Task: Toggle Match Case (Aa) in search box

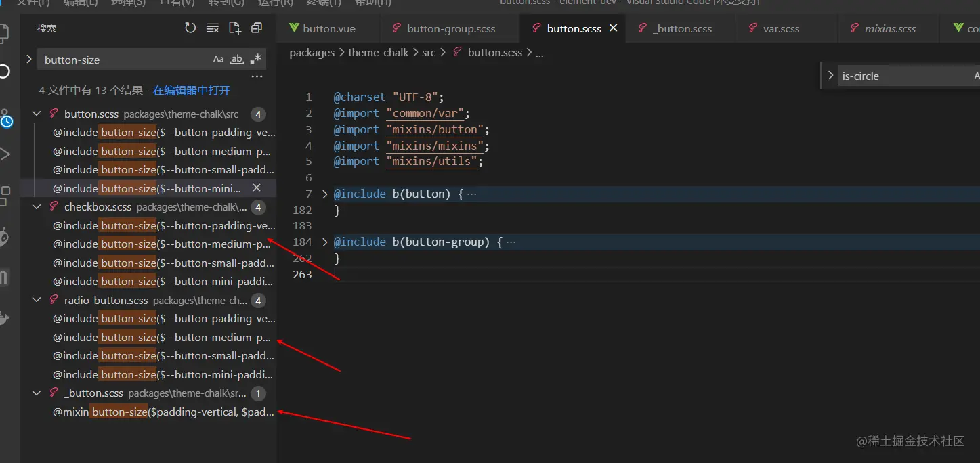Action: (218, 60)
